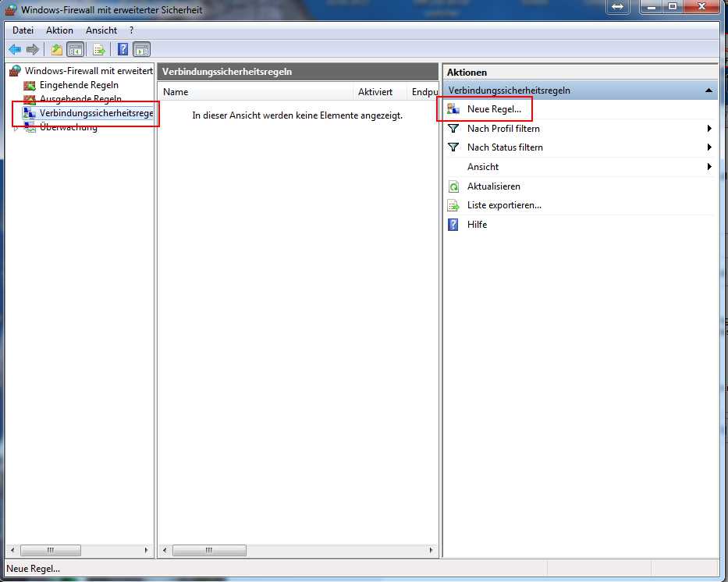Viewport: 728px width, 582px height.
Task: Open the Nach Status filtern submenu arrow
Action: click(x=709, y=147)
